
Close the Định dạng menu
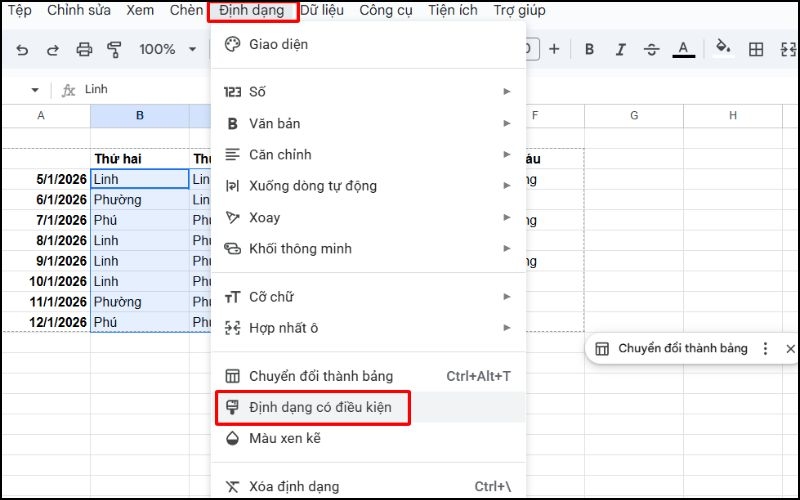pyautogui.click(x=252, y=11)
